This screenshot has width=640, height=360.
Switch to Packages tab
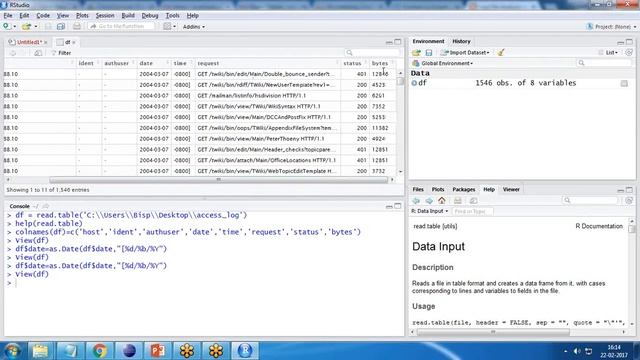pos(464,189)
